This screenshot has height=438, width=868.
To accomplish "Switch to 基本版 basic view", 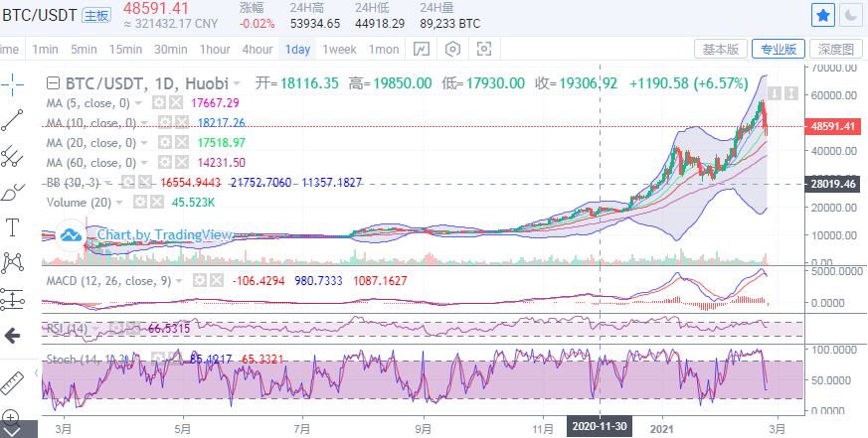I will 720,49.
